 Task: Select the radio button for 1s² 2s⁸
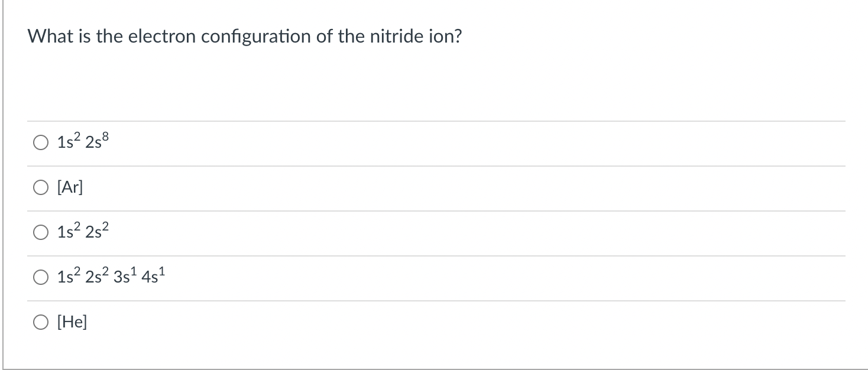[x=40, y=142]
